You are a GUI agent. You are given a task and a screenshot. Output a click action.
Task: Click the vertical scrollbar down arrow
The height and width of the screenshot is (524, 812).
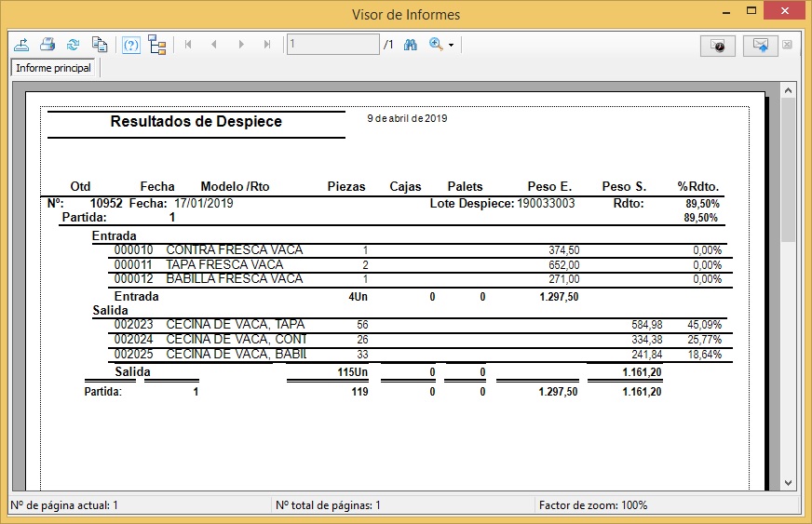point(788,482)
